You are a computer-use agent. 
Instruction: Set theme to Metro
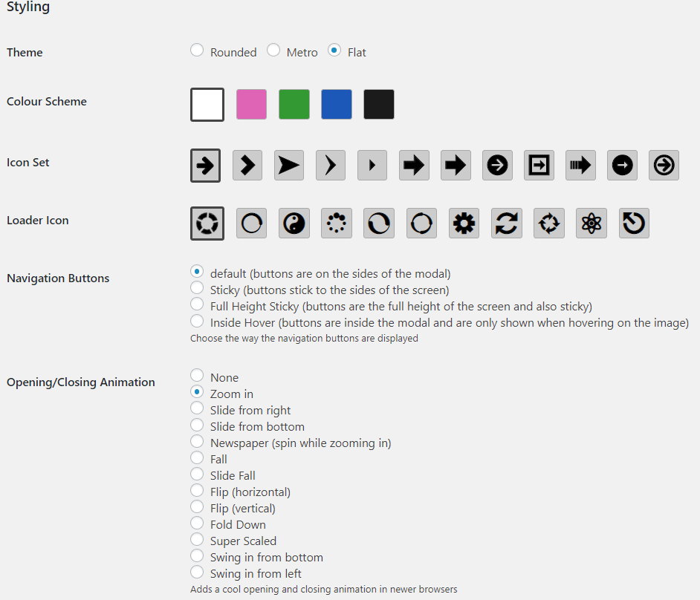273,50
